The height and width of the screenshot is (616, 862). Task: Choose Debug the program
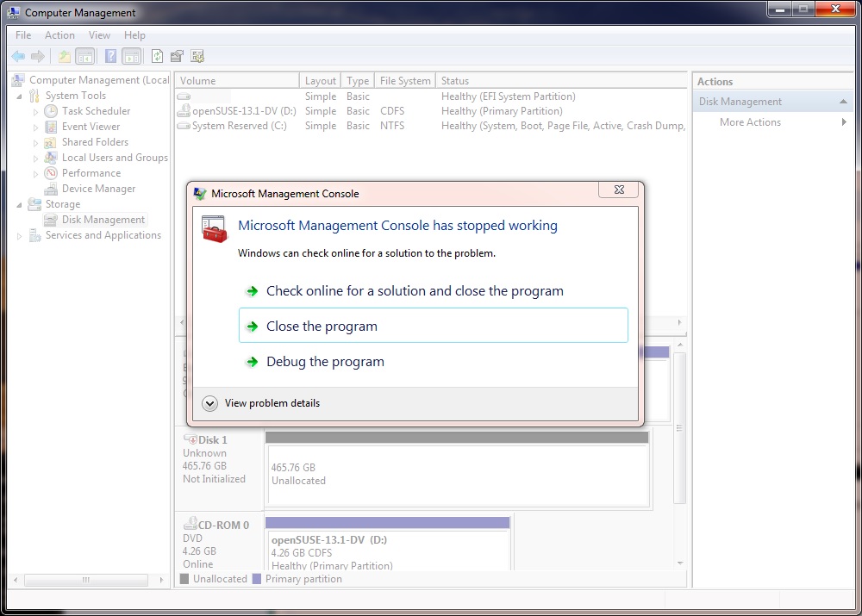pos(434,362)
